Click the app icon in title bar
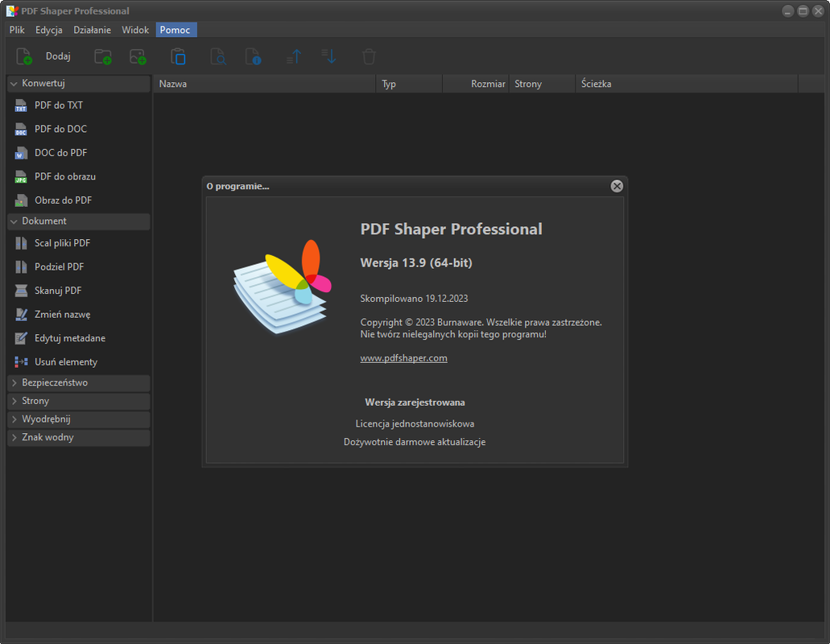This screenshot has height=644, width=830. [x=12, y=11]
